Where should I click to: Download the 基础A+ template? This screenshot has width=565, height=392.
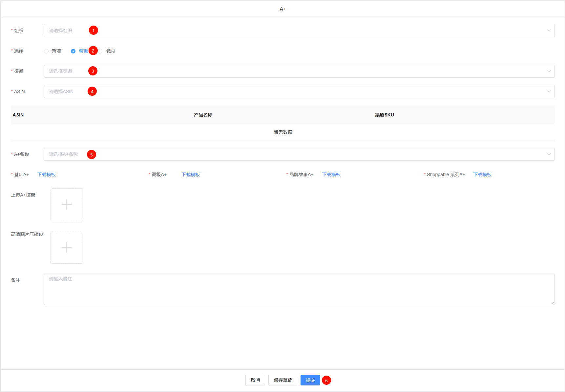click(x=47, y=175)
